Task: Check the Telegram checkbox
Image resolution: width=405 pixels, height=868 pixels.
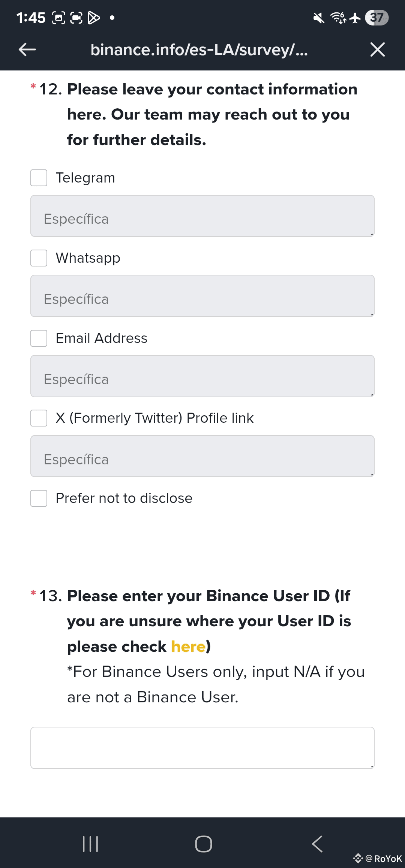Action: [x=39, y=178]
